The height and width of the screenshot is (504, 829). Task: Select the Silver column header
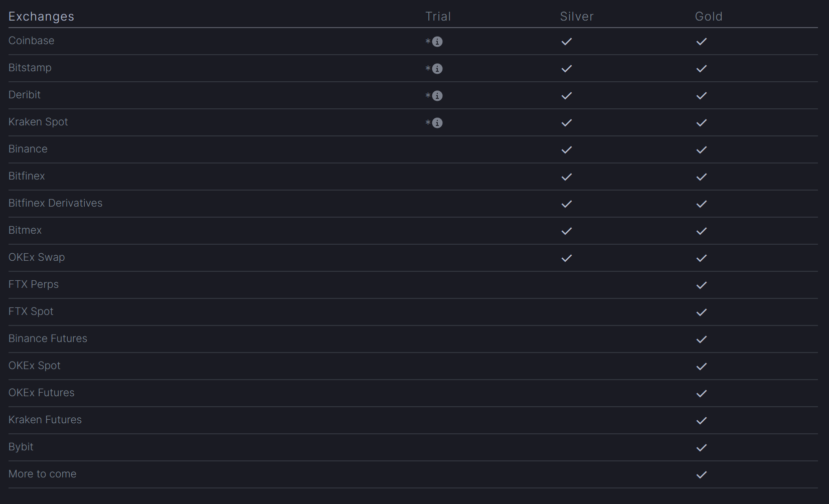pyautogui.click(x=577, y=17)
